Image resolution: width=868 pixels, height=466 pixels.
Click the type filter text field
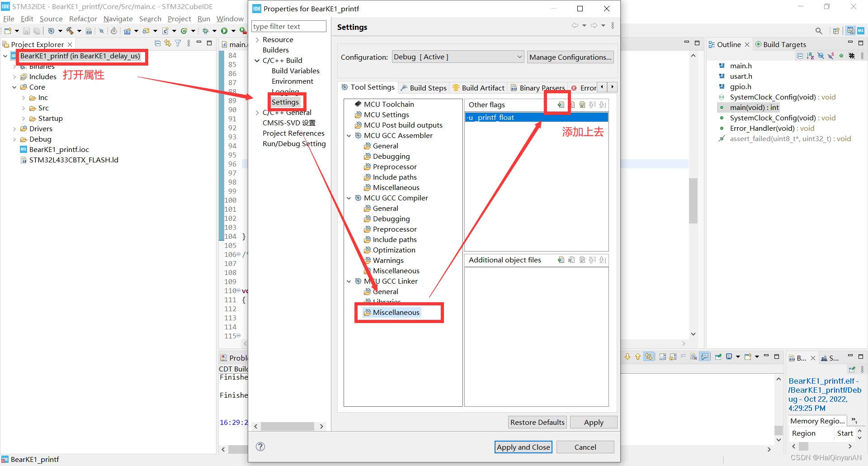point(289,27)
